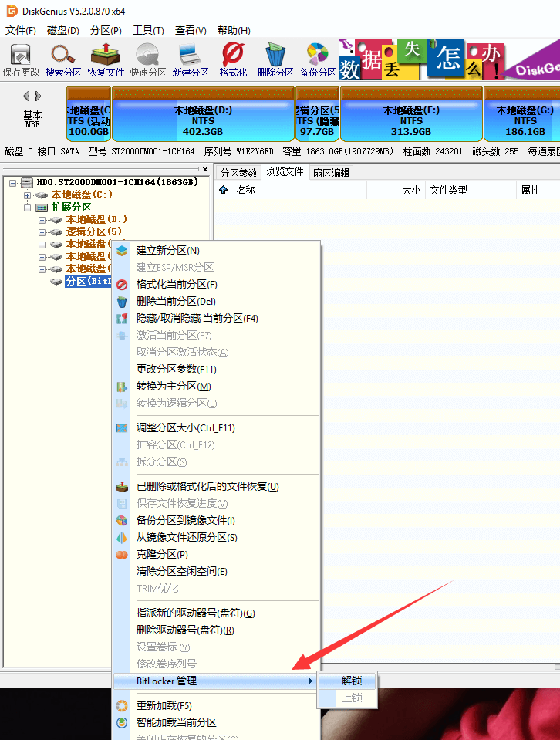Click 调整分区大小 in the context menu

pos(185,428)
